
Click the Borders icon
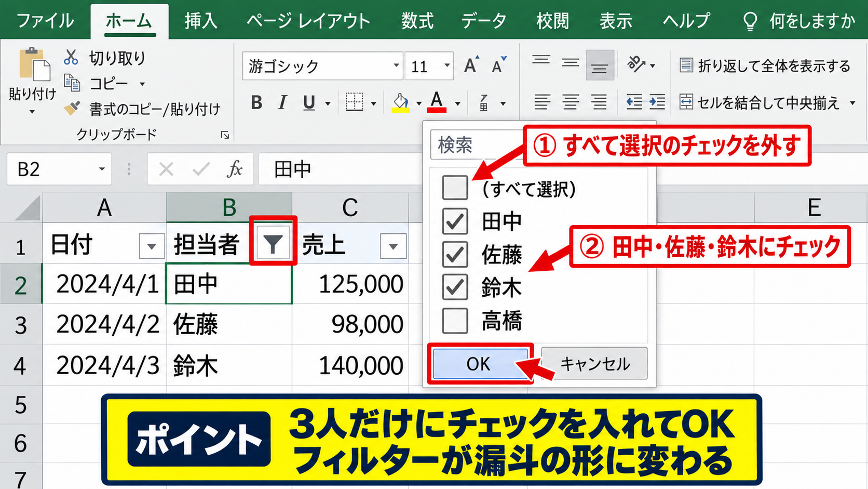(x=355, y=102)
